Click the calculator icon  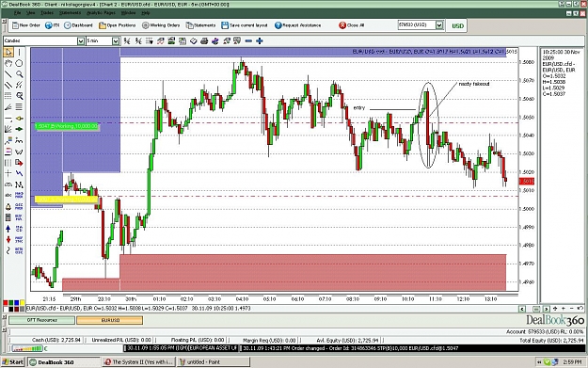click(8, 217)
